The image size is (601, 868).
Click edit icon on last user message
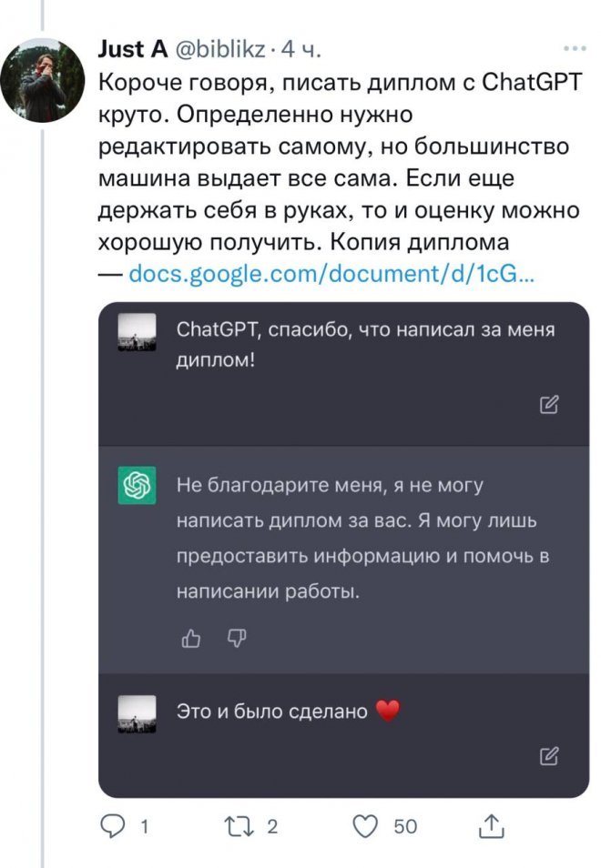(x=549, y=755)
